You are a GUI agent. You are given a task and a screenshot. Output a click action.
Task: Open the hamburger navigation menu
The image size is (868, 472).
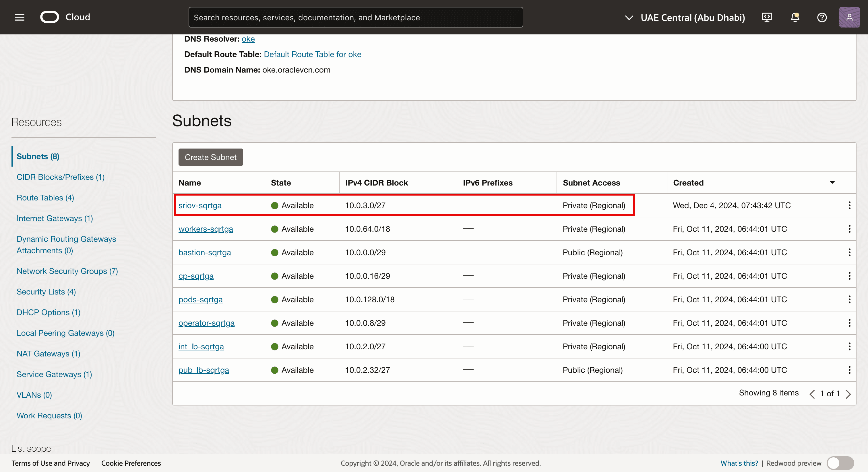[20, 17]
